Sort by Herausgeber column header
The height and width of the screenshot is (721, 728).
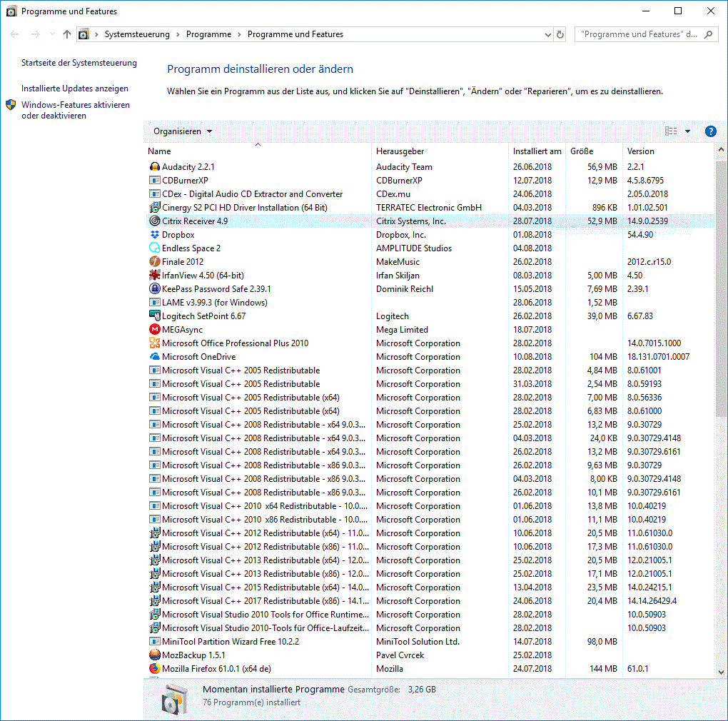(x=440, y=151)
